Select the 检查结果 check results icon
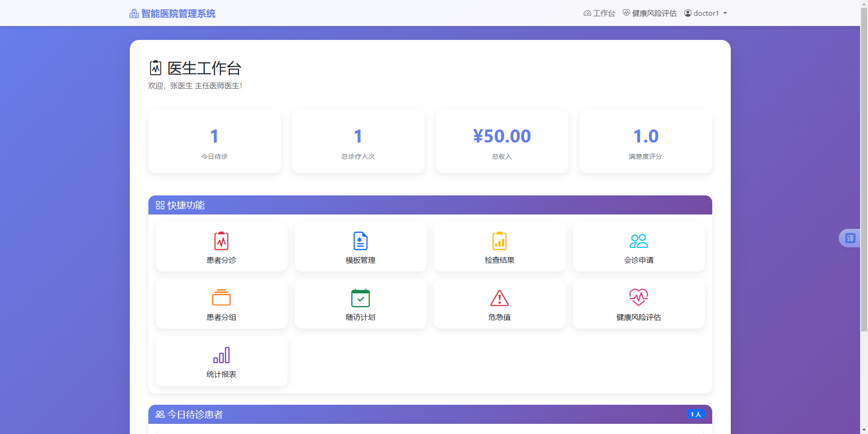Image resolution: width=868 pixels, height=434 pixels. (499, 246)
